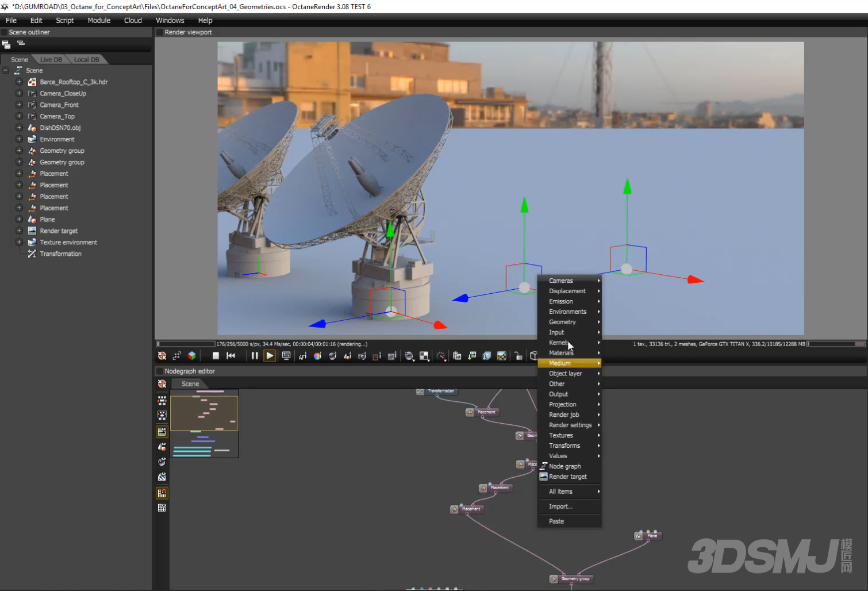868x591 pixels.
Task: Activate the camera target picker
Action: tap(362, 356)
